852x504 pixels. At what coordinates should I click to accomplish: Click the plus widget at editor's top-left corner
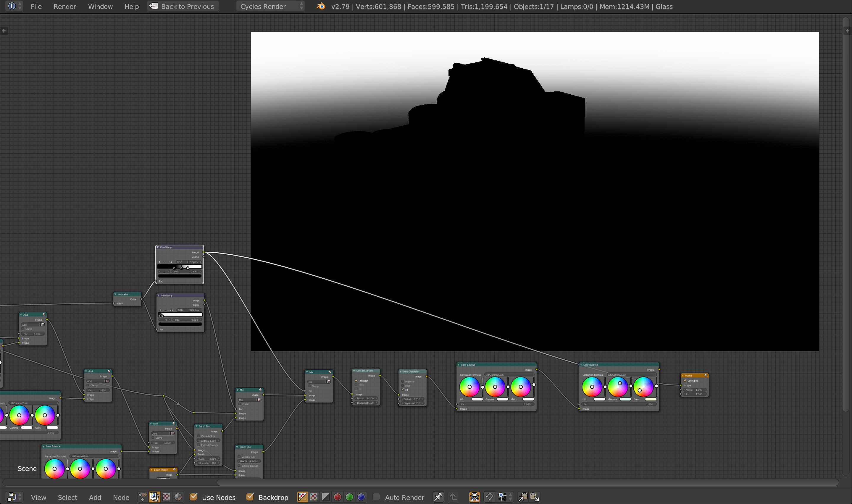(x=4, y=30)
